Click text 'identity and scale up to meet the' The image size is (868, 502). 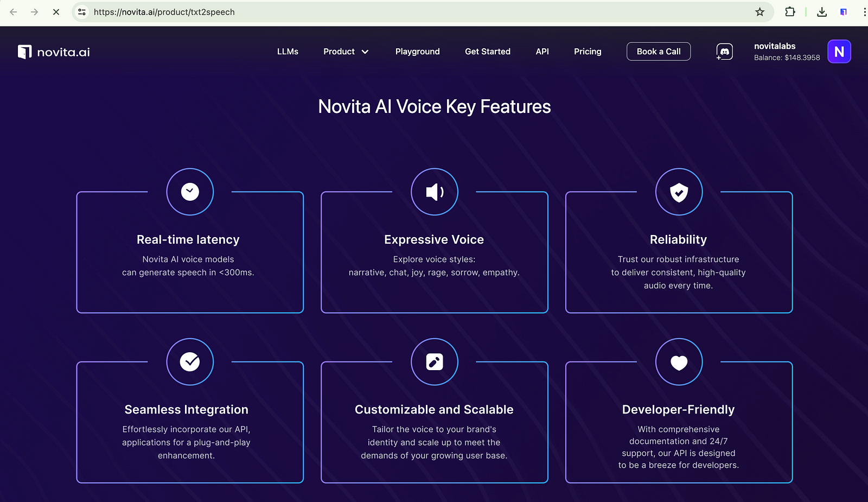[x=434, y=442]
